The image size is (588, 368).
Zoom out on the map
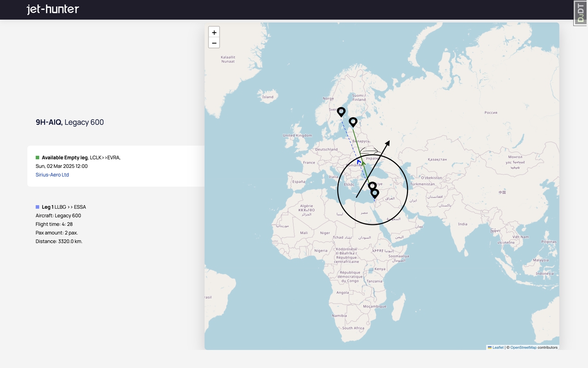coord(214,43)
